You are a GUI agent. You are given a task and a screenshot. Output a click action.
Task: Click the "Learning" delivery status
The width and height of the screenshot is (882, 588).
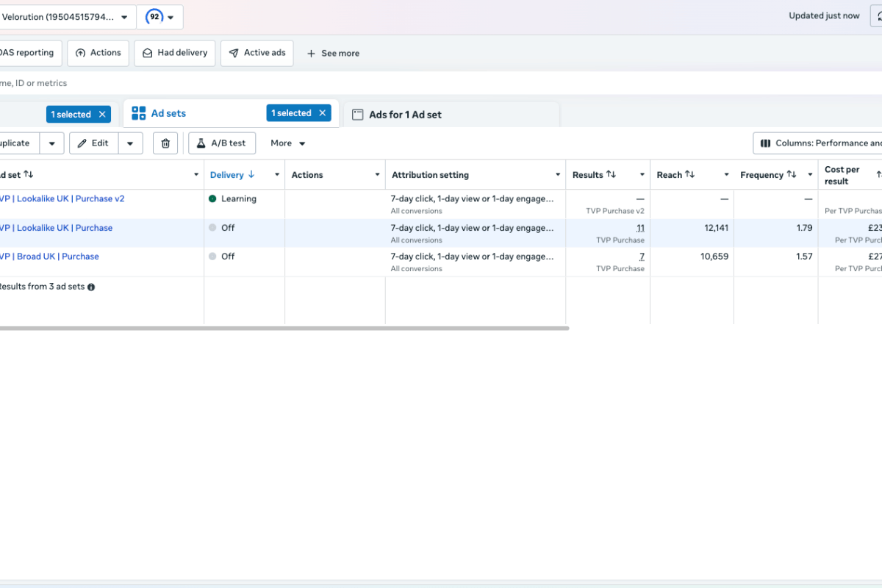[239, 199]
